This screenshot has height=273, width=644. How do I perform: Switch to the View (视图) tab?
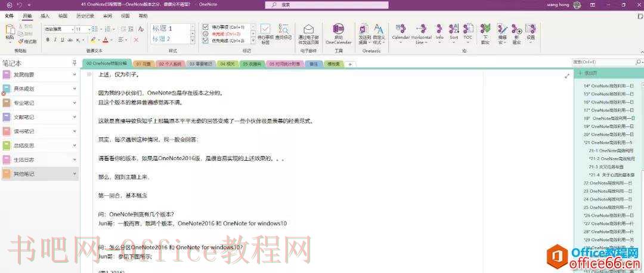coord(125,16)
